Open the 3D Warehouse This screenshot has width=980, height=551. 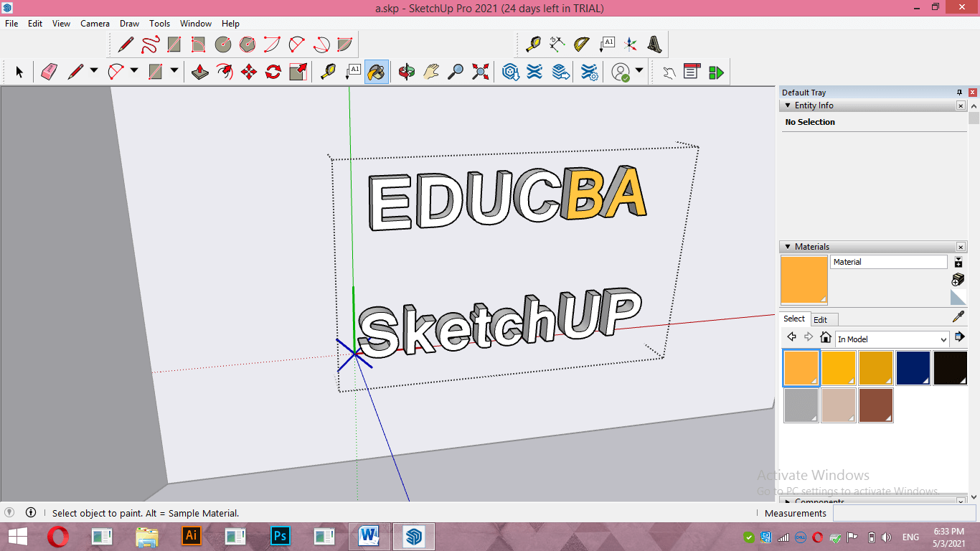coord(511,72)
